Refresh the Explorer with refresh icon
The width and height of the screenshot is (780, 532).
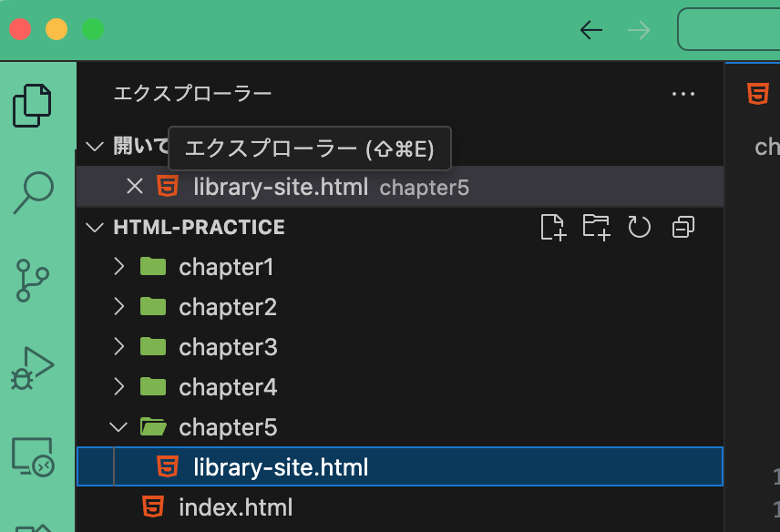tap(639, 227)
